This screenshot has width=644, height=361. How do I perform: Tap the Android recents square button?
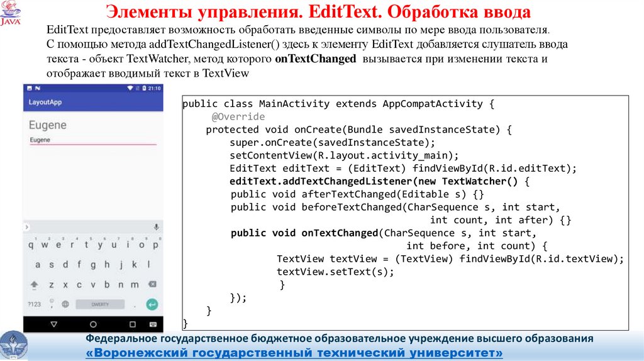(x=132, y=325)
